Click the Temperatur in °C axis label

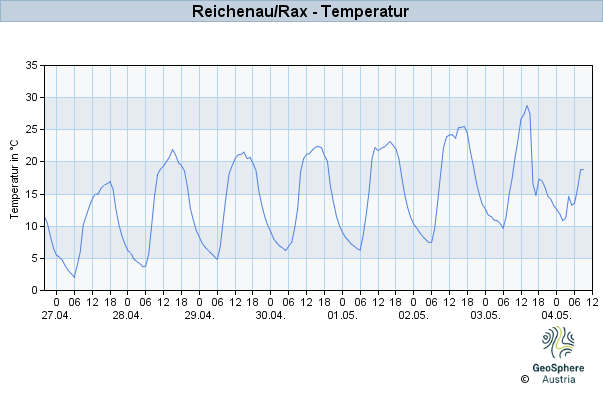[x=14, y=180]
